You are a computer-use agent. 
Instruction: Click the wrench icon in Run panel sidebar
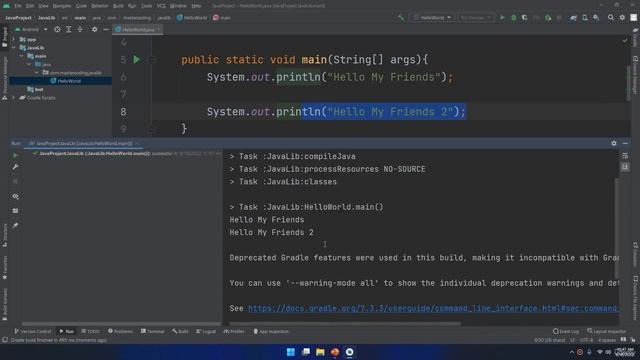[x=16, y=167]
